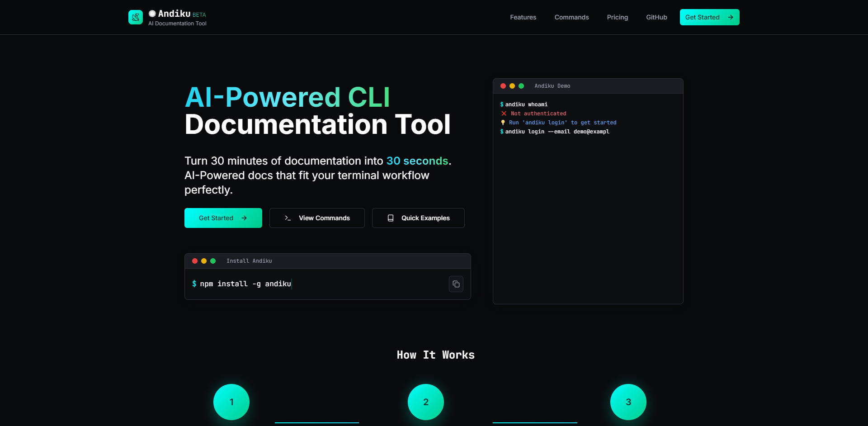Viewport: 868px width, 426px height.
Task: Select step 3 circle under How It Works
Action: [x=628, y=402]
